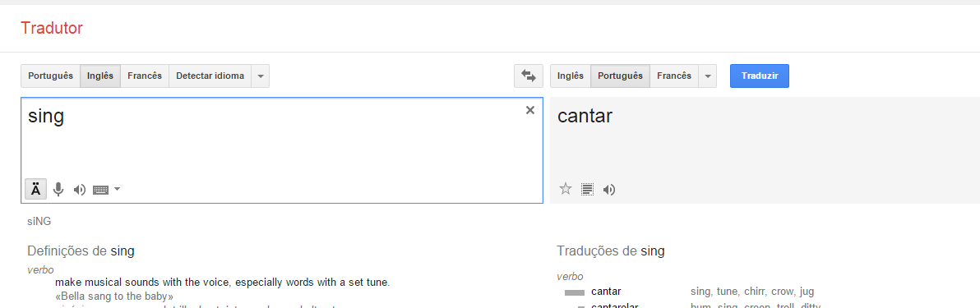Expand the target language dropdown arrow
980x308 pixels.
click(708, 76)
